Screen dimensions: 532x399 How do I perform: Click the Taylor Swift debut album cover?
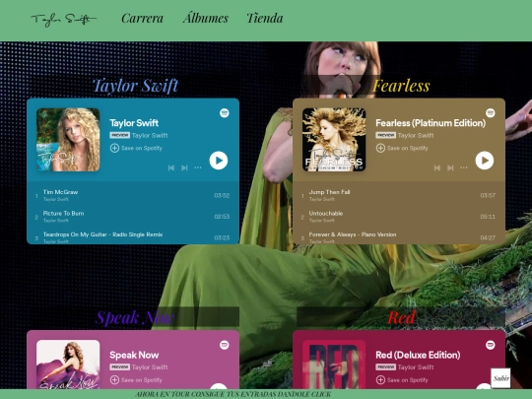coord(68,140)
